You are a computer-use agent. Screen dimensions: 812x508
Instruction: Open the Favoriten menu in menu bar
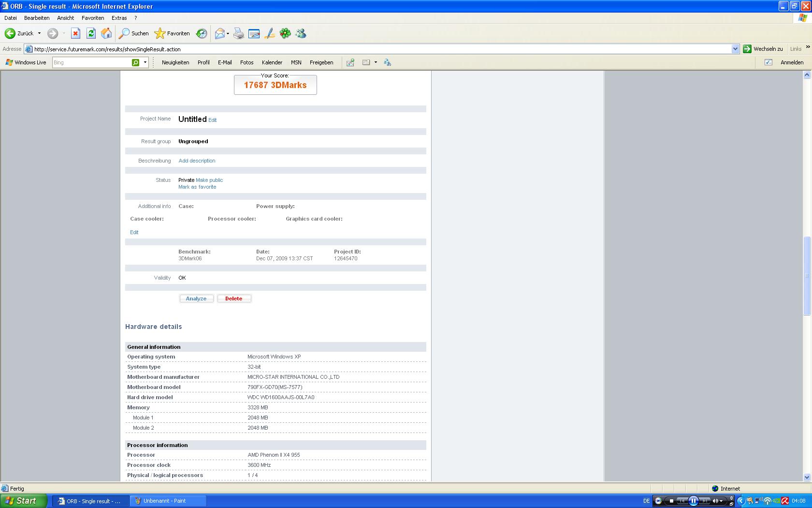pos(93,18)
